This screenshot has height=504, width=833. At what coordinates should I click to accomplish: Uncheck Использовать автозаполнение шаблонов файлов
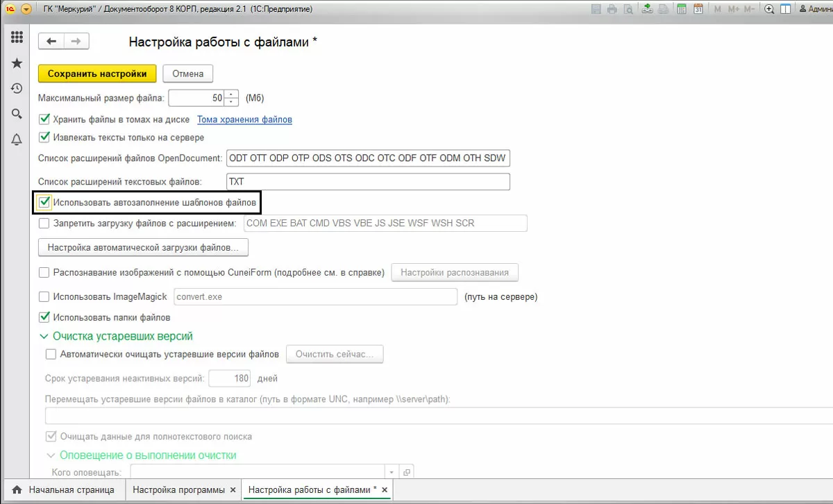[x=44, y=203]
